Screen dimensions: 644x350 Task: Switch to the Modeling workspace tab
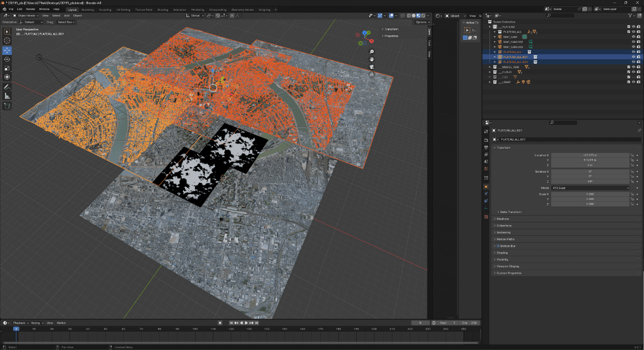[x=88, y=9]
